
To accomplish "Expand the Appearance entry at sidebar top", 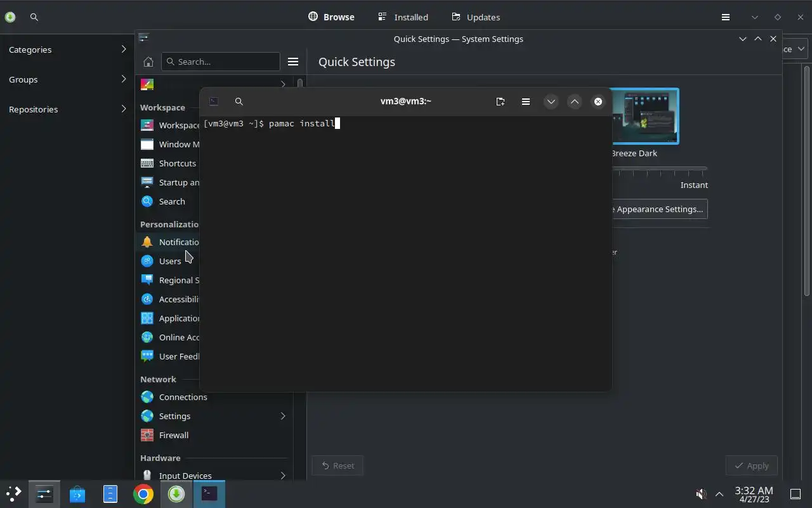I will click(x=283, y=84).
